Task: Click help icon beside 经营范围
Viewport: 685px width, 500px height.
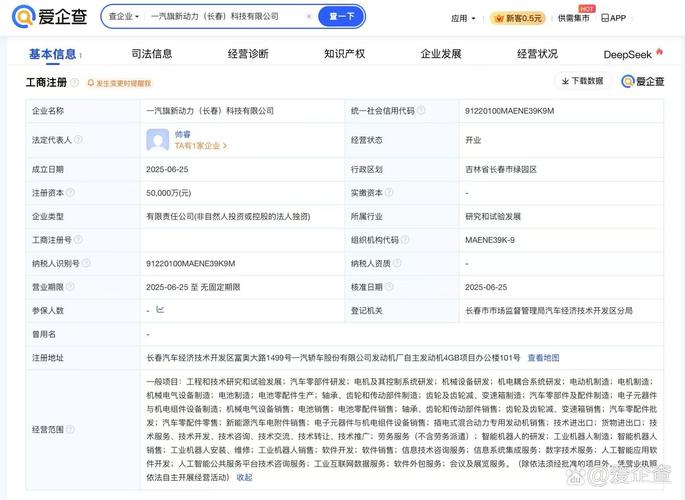Action: 70,429
